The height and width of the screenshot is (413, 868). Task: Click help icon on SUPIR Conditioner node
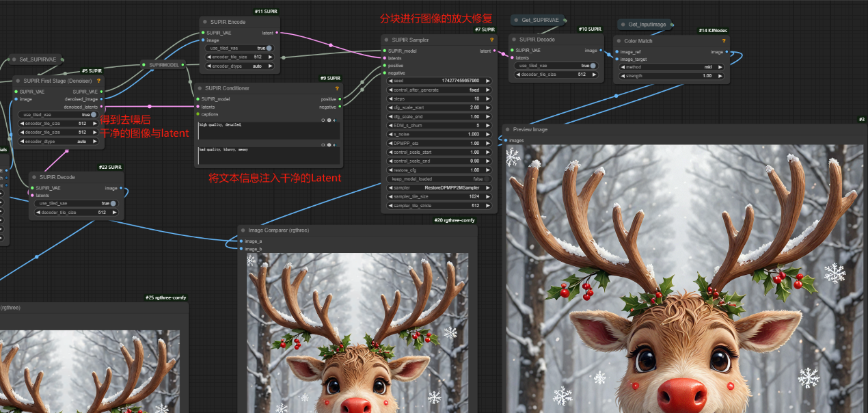click(336, 88)
